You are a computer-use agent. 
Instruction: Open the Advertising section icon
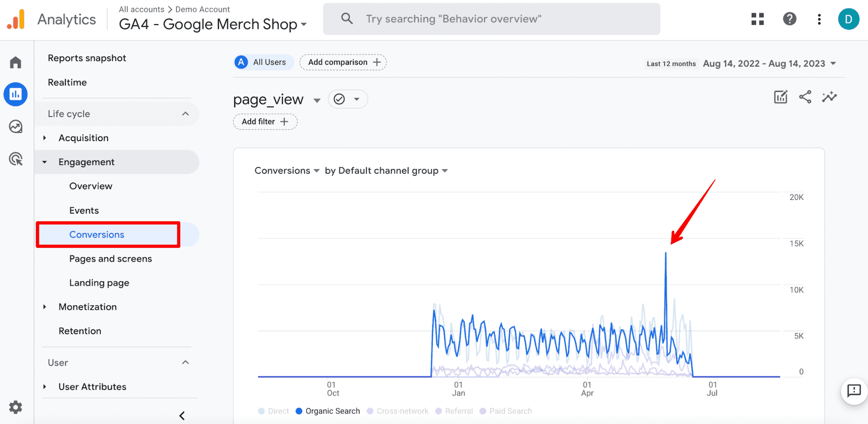[x=15, y=159]
